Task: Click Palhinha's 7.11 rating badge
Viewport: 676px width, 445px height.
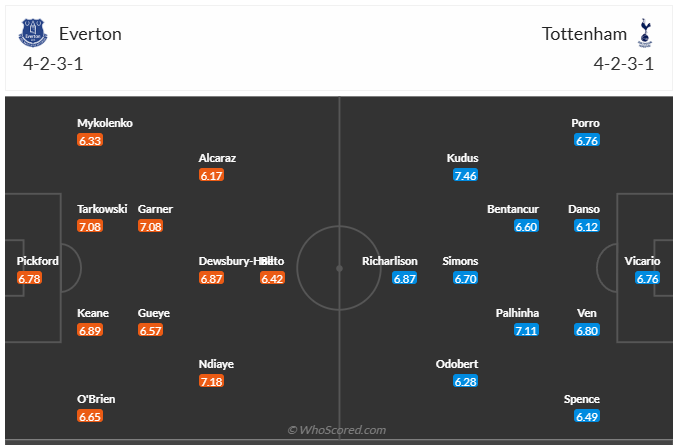Action: coord(526,330)
